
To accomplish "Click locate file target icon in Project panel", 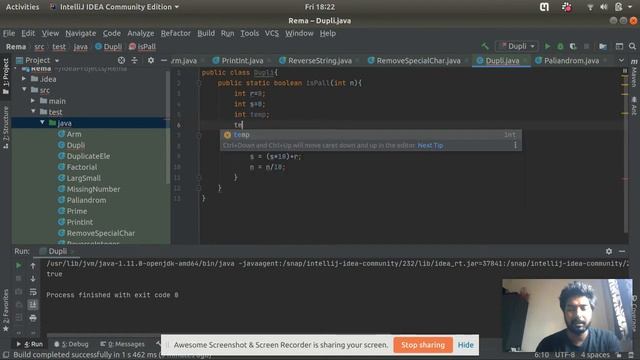I will pyautogui.click(x=121, y=60).
